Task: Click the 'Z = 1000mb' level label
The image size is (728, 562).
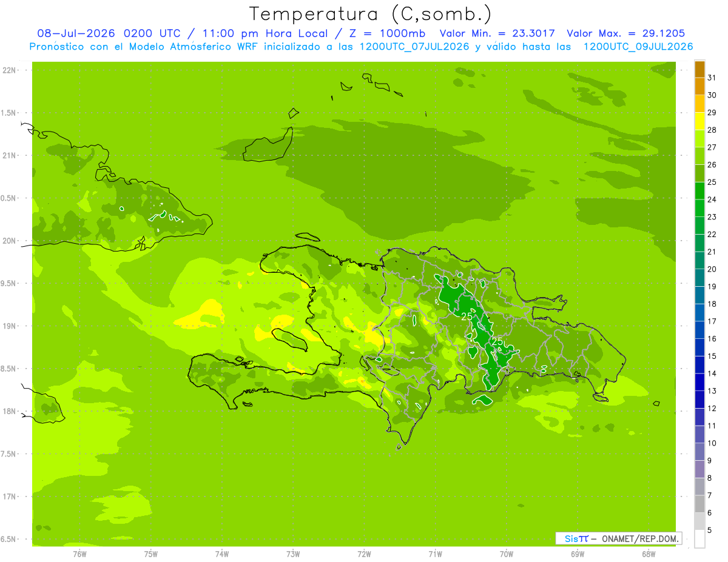Action: [386, 33]
